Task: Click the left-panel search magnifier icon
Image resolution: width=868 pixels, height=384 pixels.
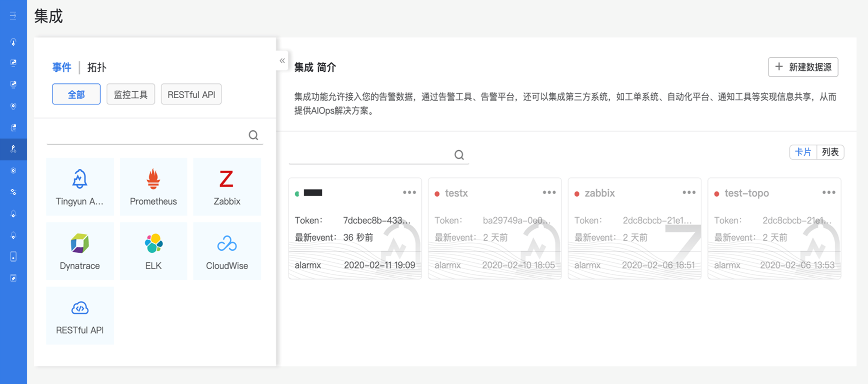Action: point(253,135)
